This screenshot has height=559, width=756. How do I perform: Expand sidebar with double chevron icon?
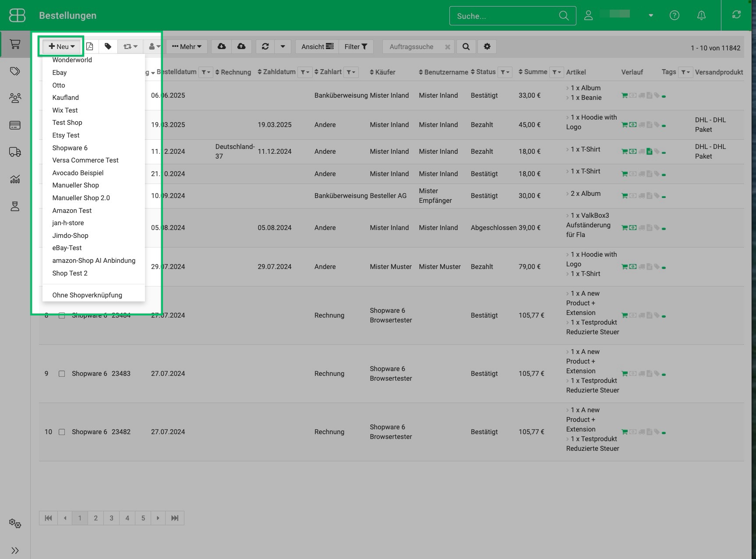tap(15, 551)
